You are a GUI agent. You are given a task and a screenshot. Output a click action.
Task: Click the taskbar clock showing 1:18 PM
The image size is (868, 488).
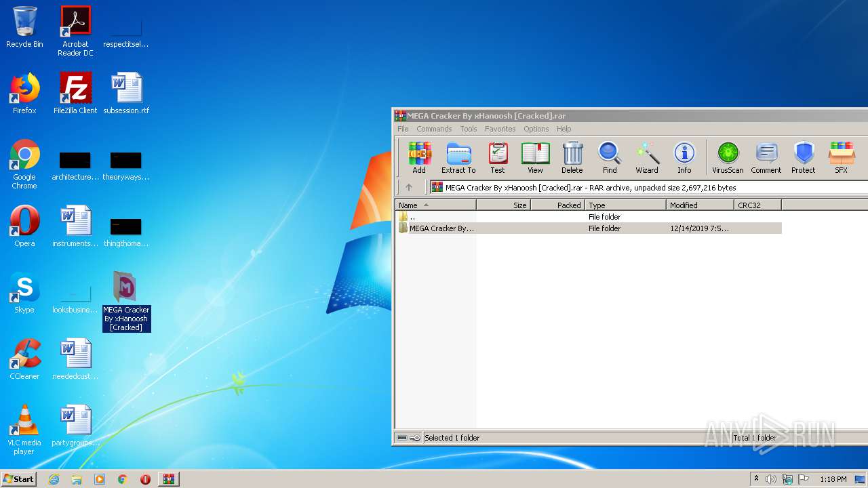(x=833, y=479)
